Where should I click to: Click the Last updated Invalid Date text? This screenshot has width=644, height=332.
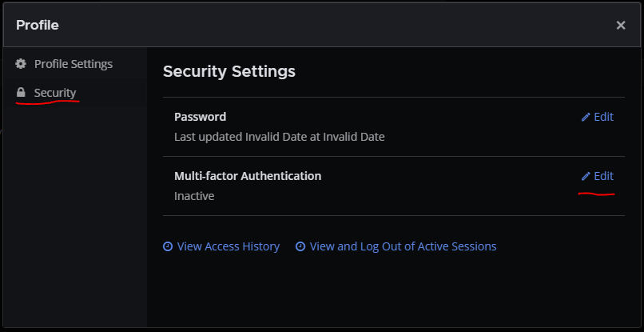[279, 137]
